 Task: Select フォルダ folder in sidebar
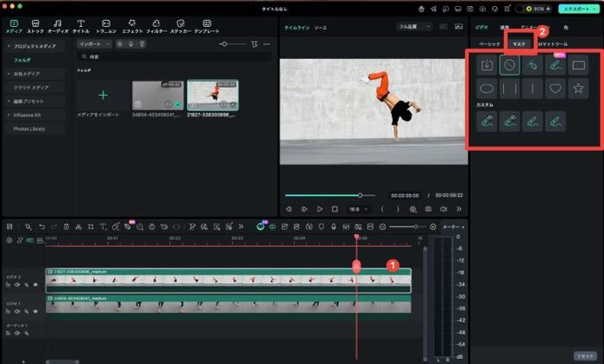[22, 60]
